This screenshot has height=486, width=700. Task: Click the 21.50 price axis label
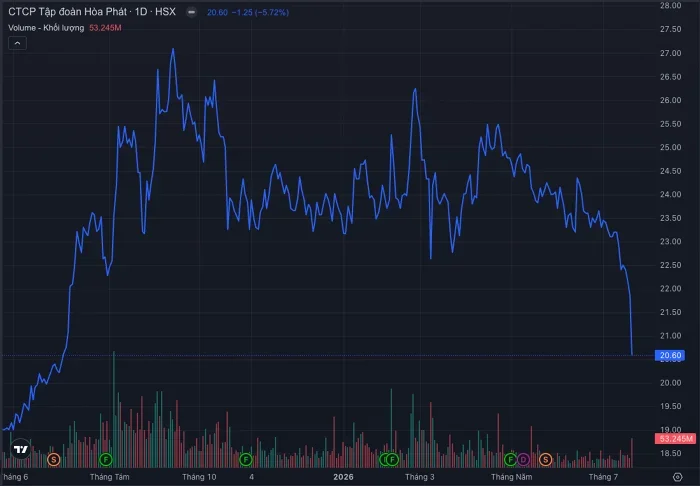click(x=671, y=312)
